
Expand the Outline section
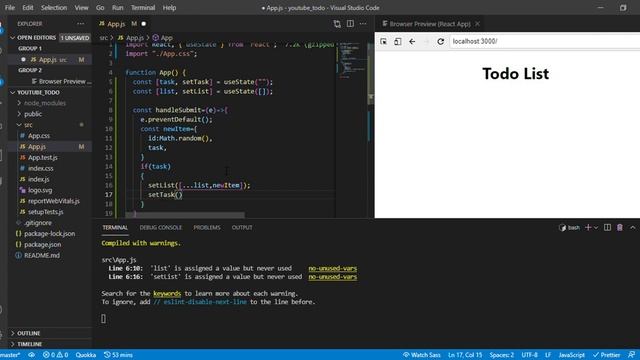tap(50, 333)
